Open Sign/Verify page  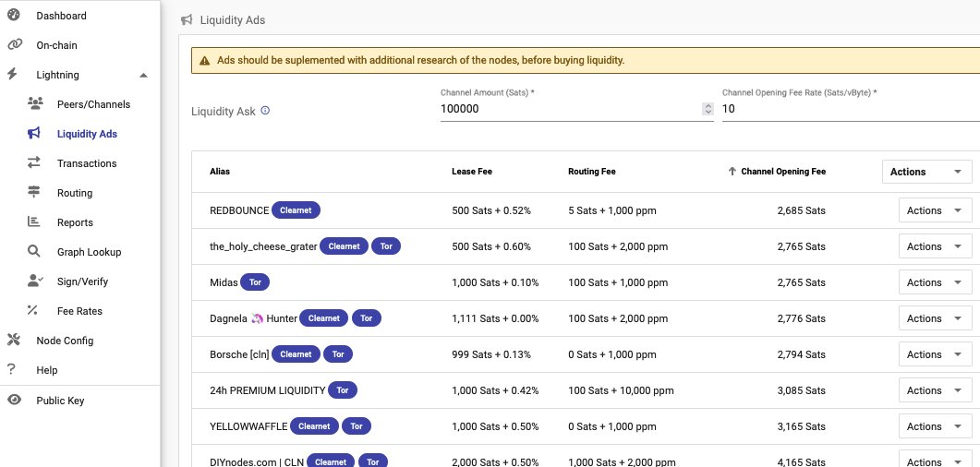(80, 281)
